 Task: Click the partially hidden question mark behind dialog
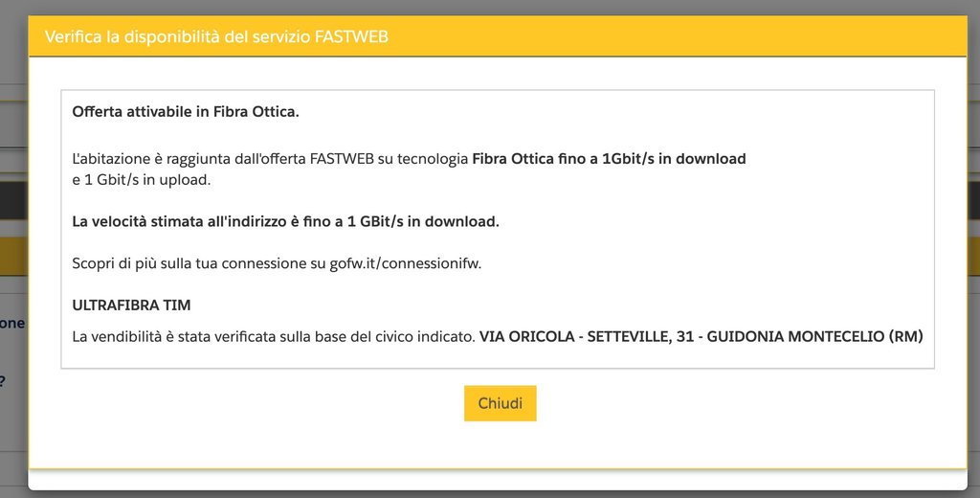click(3, 381)
